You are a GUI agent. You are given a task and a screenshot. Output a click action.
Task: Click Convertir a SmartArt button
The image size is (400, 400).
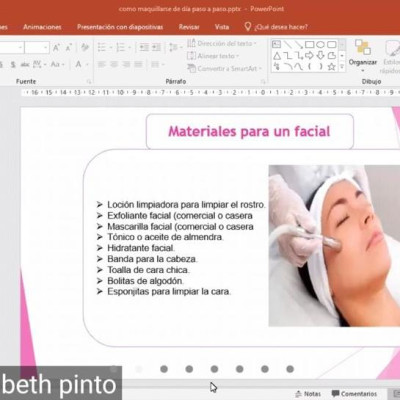coord(225,68)
